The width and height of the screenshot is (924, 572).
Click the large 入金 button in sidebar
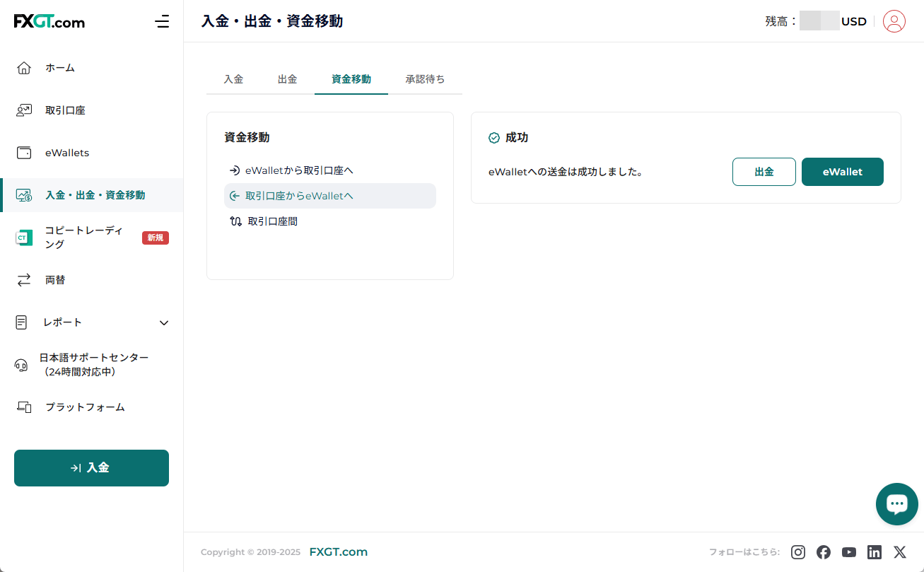(91, 468)
